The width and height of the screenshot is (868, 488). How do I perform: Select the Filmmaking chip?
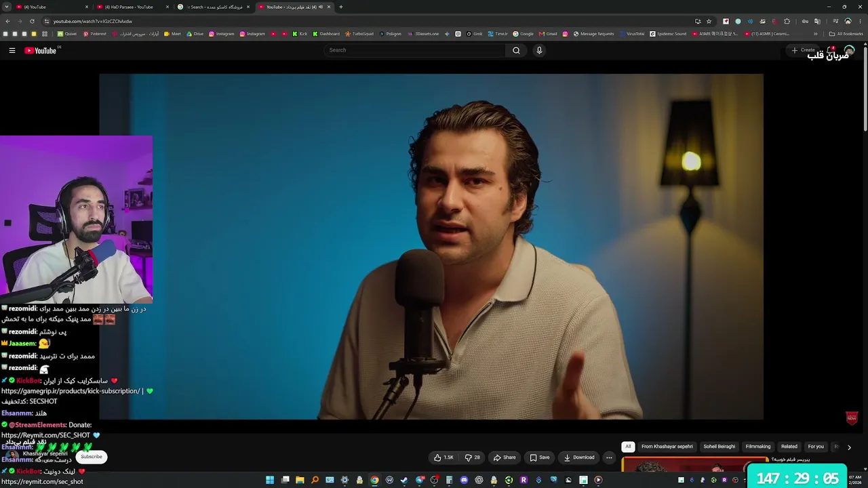[758, 447]
